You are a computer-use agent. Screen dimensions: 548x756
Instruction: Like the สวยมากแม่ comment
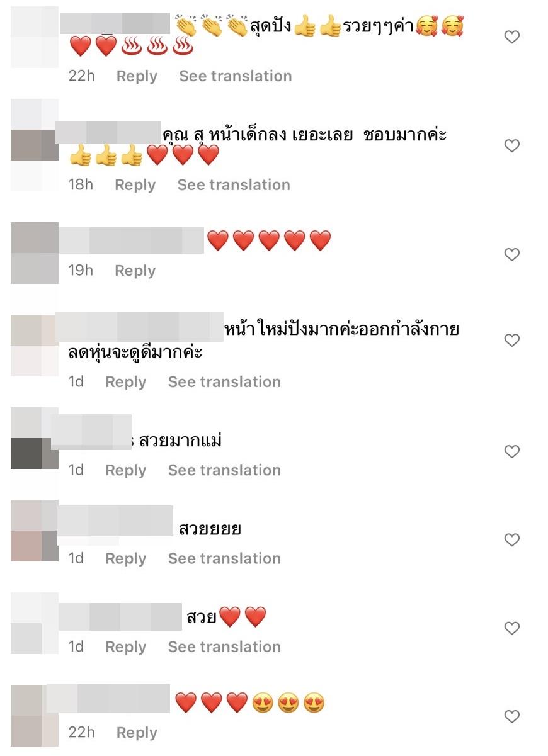tap(512, 451)
